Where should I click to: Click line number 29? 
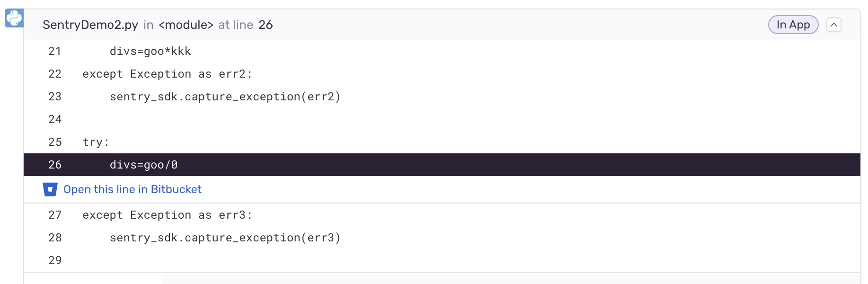pos(55,260)
